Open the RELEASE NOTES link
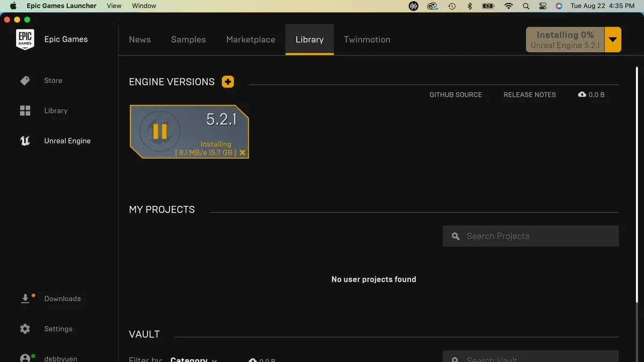The height and width of the screenshot is (362, 644). 530,94
